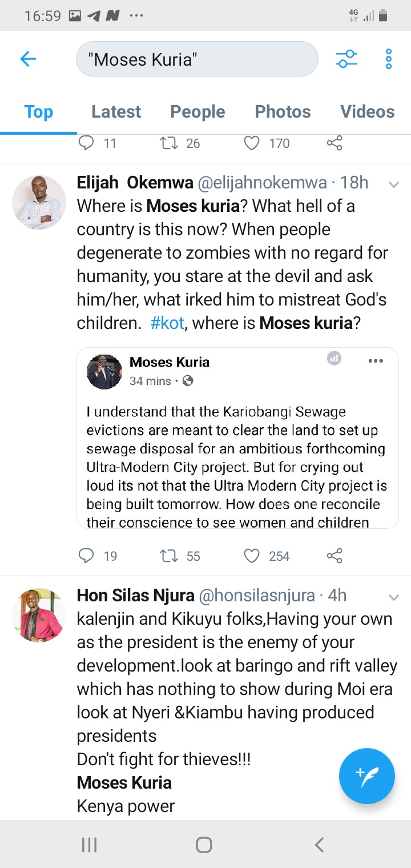Open the #kot hashtag link
Screen dimensions: 411x868
(167, 323)
